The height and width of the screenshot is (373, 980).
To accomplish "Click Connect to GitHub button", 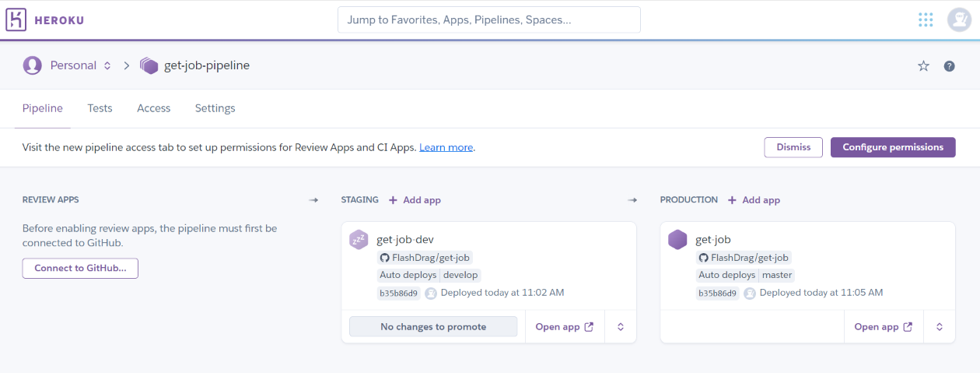I will click(80, 268).
